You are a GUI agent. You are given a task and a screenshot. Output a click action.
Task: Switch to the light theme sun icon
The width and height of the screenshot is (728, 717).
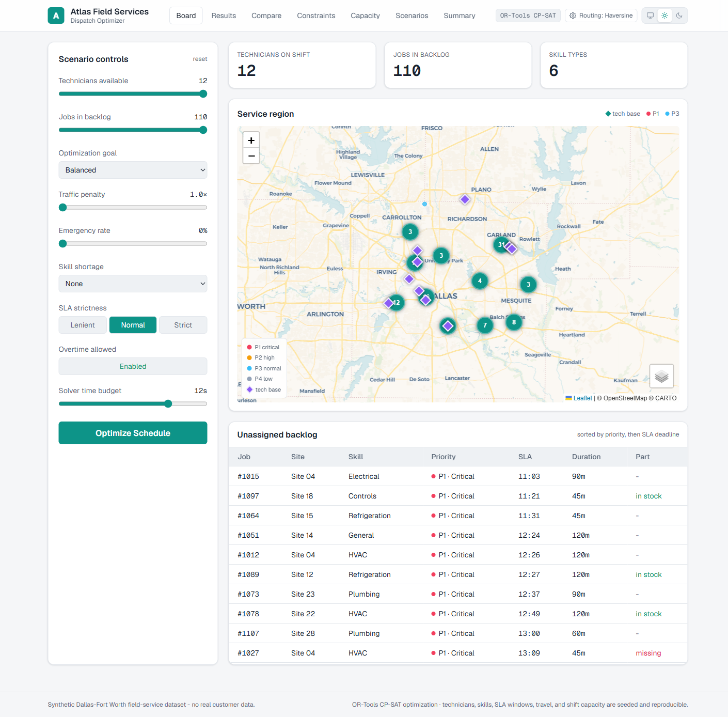point(665,15)
